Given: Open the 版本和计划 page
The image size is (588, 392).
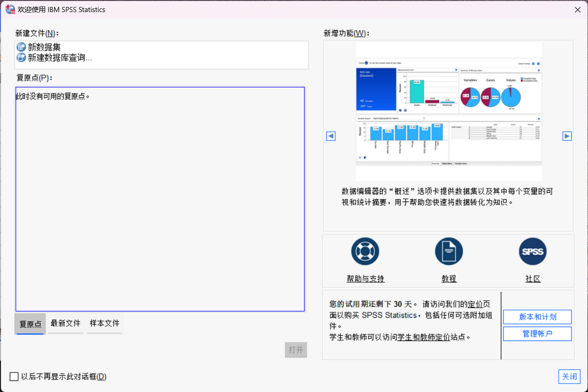Looking at the screenshot, I should tap(537, 317).
